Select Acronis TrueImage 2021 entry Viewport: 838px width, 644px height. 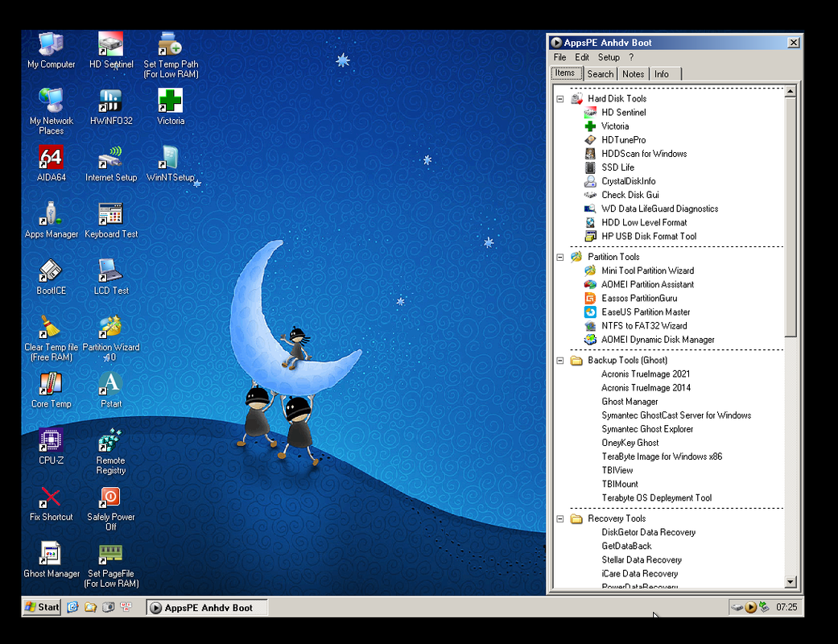click(x=646, y=374)
